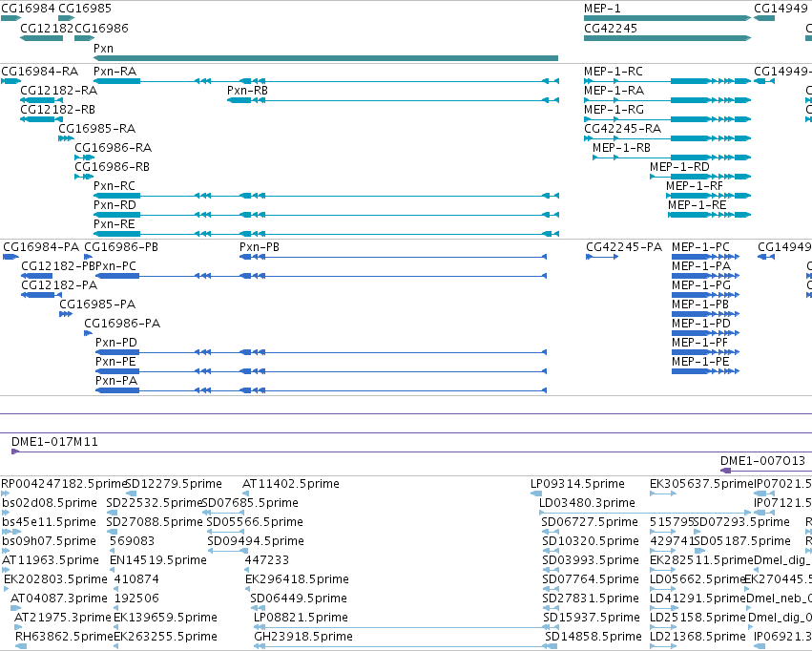Click protein label MEP-1-PG
The image size is (812, 651).
(701, 285)
